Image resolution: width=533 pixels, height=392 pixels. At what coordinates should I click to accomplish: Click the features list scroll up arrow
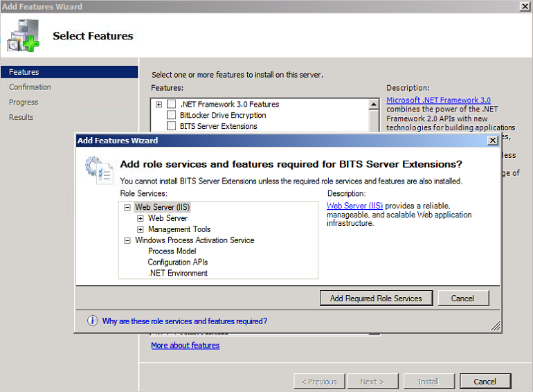click(374, 104)
